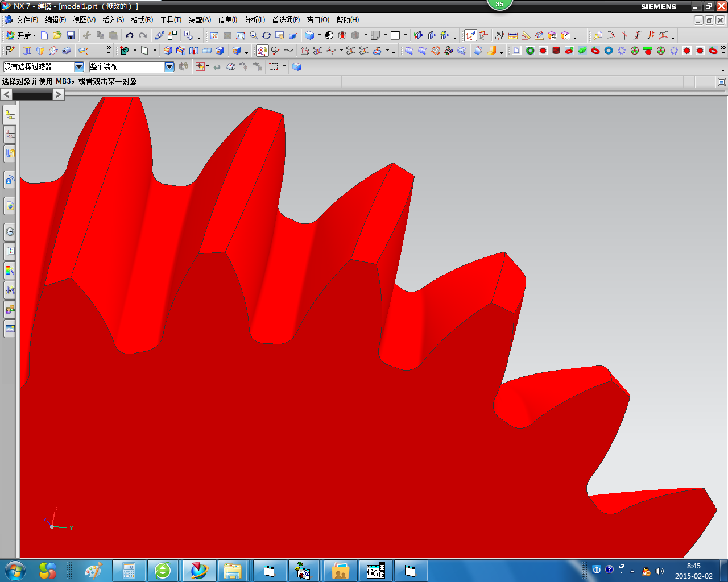Image resolution: width=728 pixels, height=582 pixels.
Task: Select the Zoom magnifier tool
Action: 254,35
